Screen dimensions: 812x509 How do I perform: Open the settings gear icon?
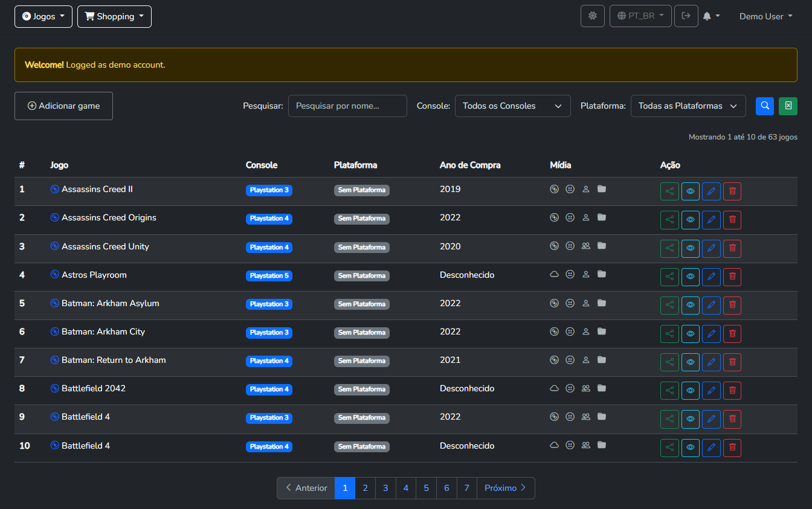[593, 16]
